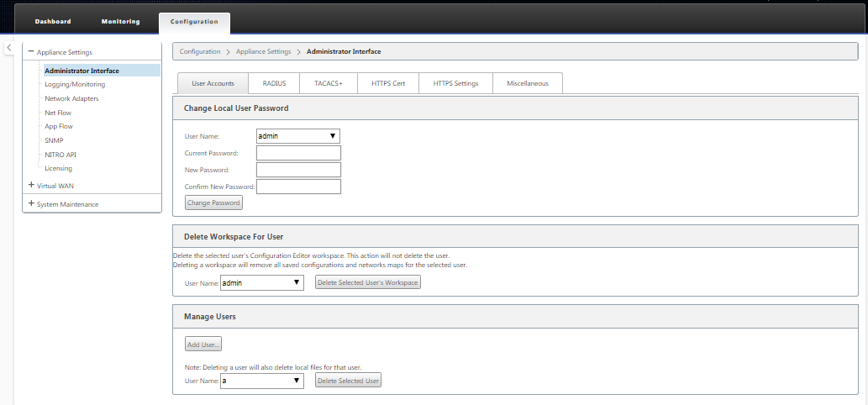Click the Change Password button

tap(213, 203)
